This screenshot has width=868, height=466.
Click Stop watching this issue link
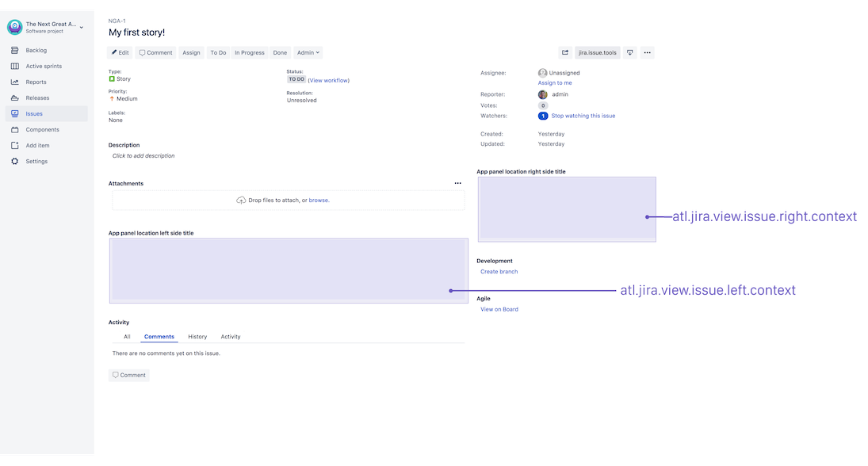click(583, 116)
